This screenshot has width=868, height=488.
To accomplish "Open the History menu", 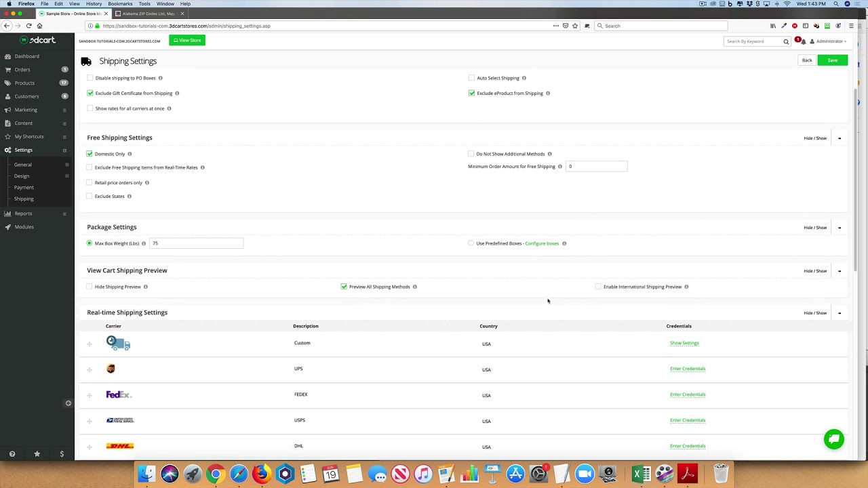I will coord(94,4).
